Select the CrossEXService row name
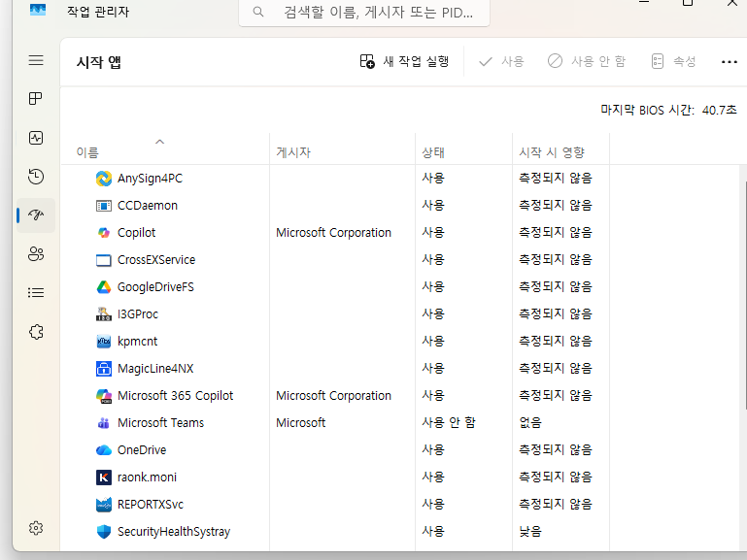 pos(156,260)
